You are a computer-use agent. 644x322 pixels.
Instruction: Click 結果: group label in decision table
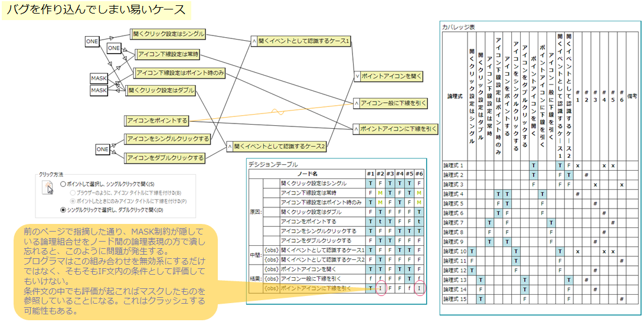255,279
